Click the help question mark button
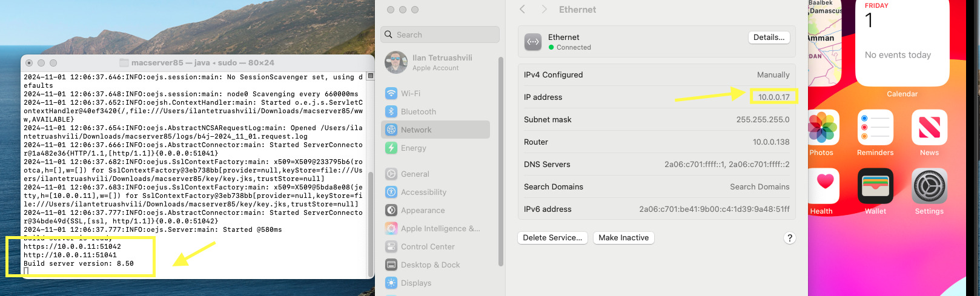The width and height of the screenshot is (980, 296). point(789,238)
